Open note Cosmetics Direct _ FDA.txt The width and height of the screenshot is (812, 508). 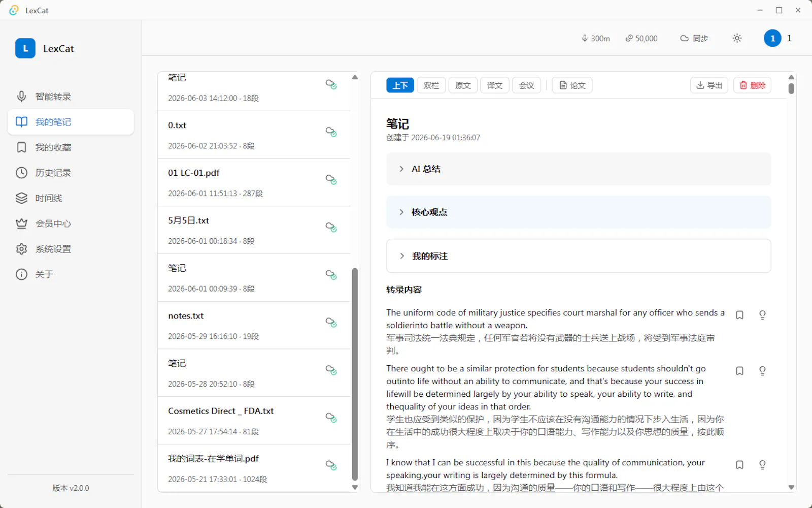254,421
